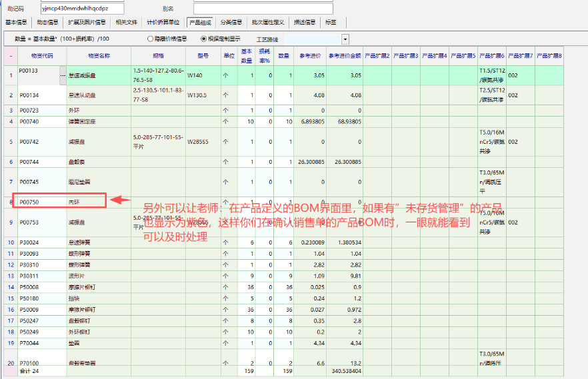
Task: Open the 计价折算单位 tab
Action: [163, 22]
